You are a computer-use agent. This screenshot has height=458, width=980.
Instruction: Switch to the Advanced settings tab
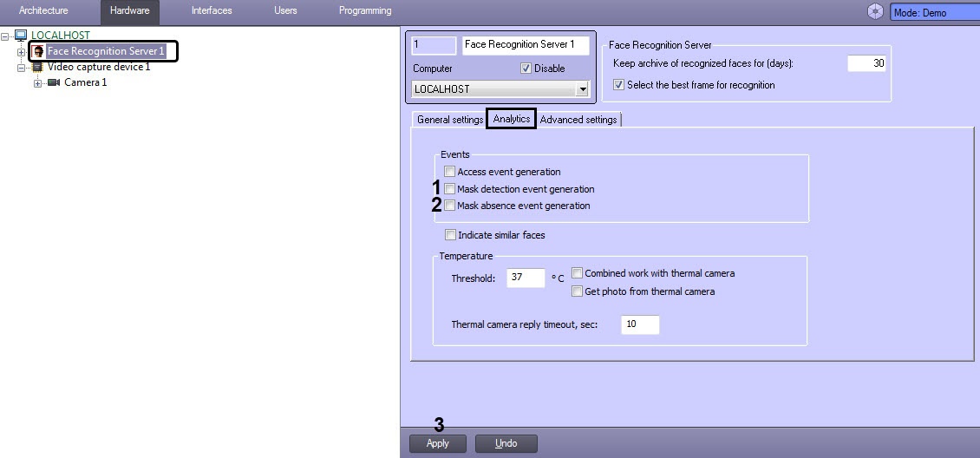(x=578, y=120)
